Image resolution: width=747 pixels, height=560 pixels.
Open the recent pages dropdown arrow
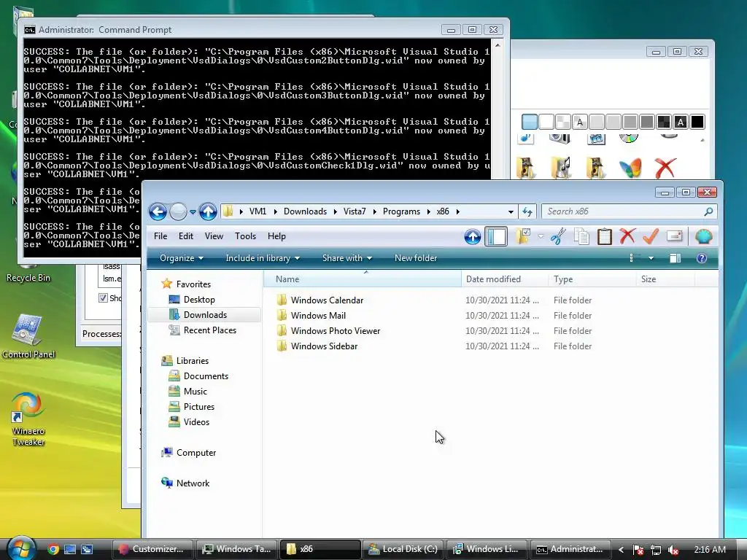[x=193, y=212]
